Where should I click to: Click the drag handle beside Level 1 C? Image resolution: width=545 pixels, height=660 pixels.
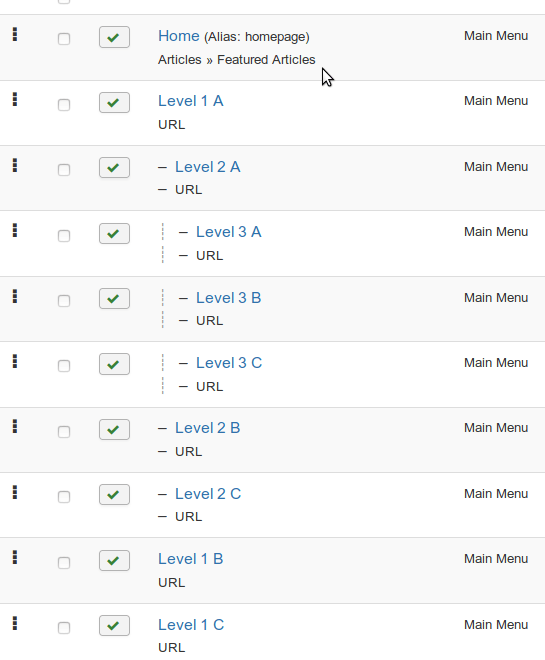point(15,623)
